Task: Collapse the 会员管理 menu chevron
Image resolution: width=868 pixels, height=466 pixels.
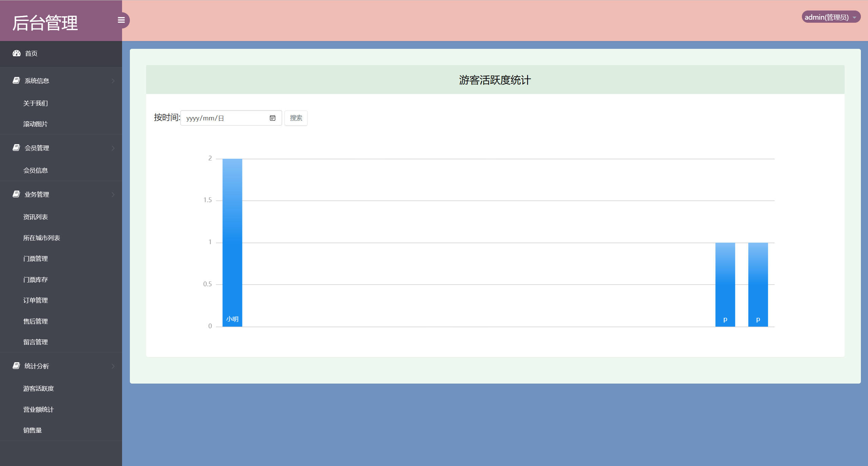Action: pyautogui.click(x=113, y=148)
